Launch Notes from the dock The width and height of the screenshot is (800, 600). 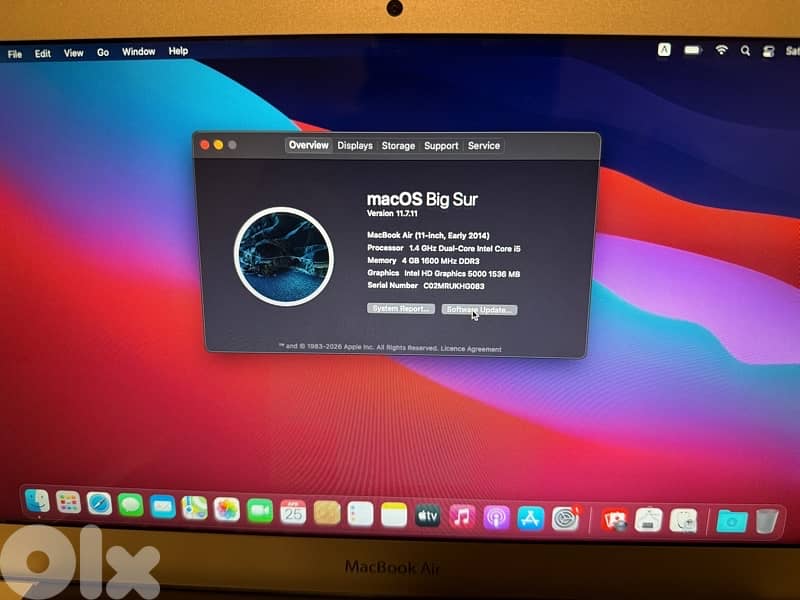[x=394, y=515]
